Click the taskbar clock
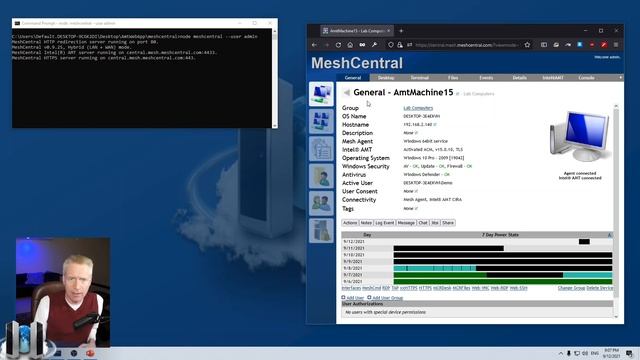Screen dimensions: 640x360 tap(611, 353)
